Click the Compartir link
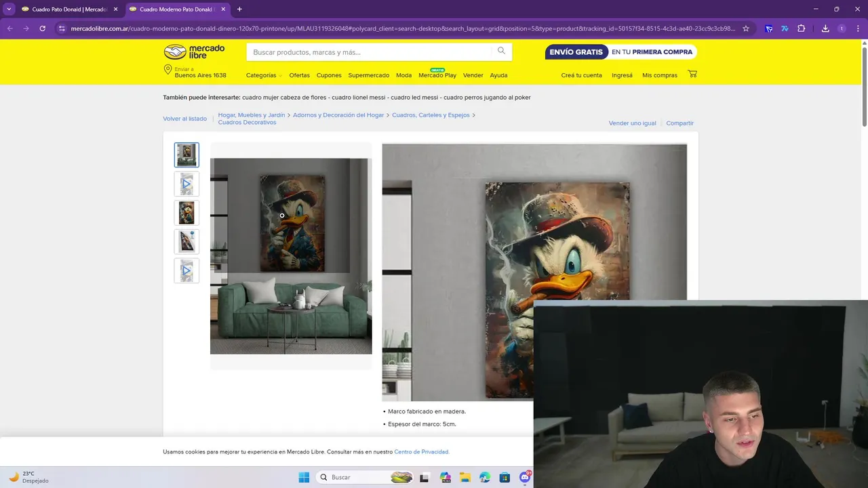This screenshot has height=488, width=868. point(679,123)
